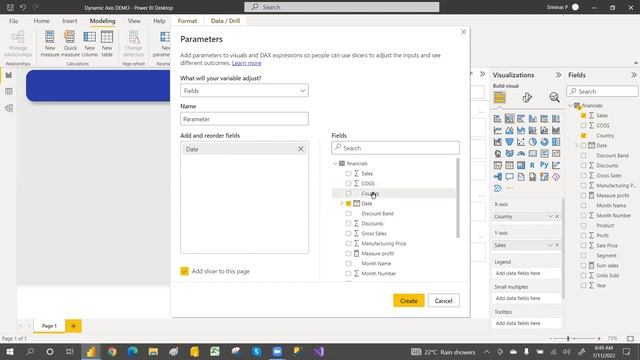The image size is (640, 360).
Task: Click the save icon in title bar
Action: [11, 7]
